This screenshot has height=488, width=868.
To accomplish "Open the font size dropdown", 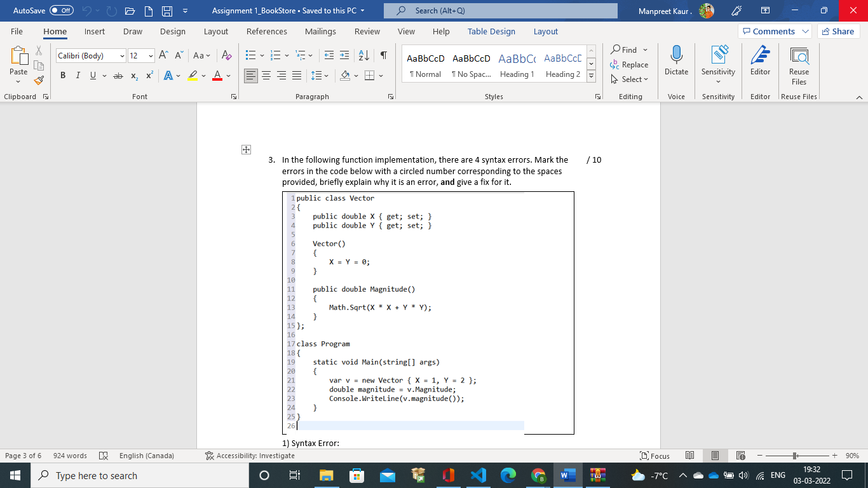I will tap(151, 56).
